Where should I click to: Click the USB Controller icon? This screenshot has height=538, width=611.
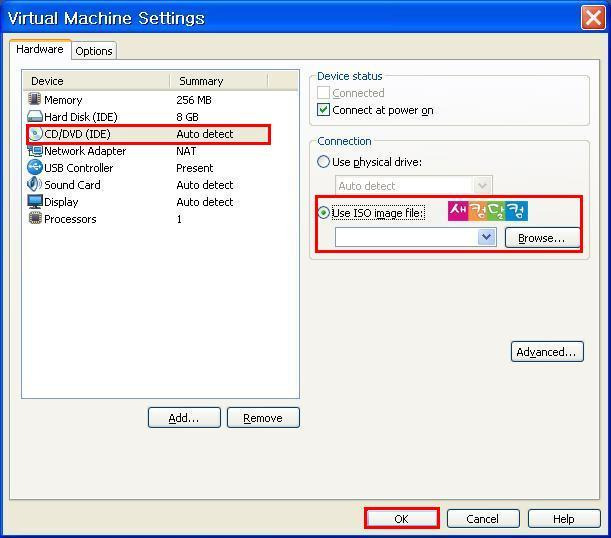pos(35,167)
